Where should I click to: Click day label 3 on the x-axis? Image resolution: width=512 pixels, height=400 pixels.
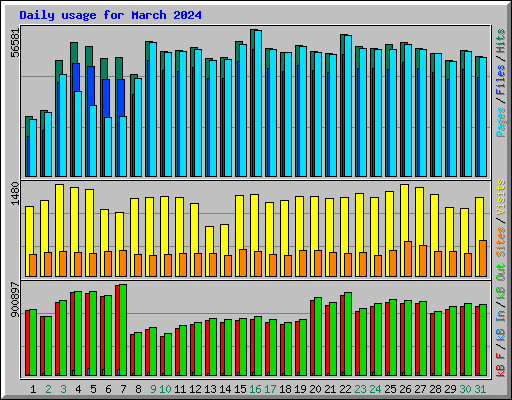[x=63, y=389]
